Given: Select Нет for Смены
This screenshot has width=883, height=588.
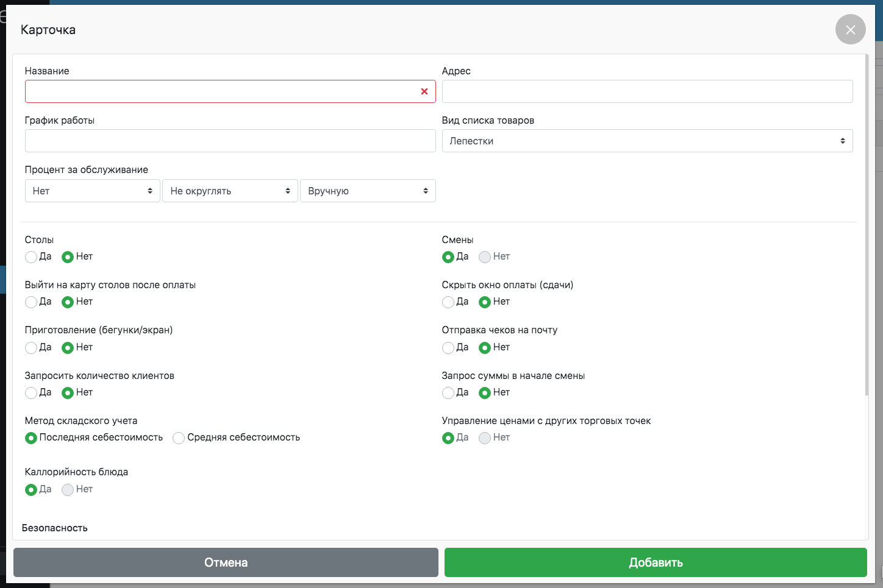Looking at the screenshot, I should coord(485,257).
